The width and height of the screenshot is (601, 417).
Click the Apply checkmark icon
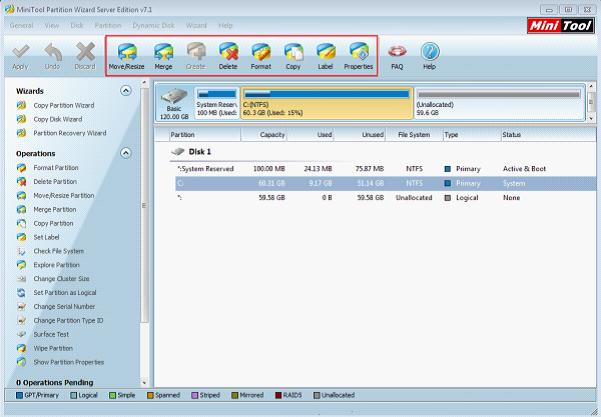[21, 52]
